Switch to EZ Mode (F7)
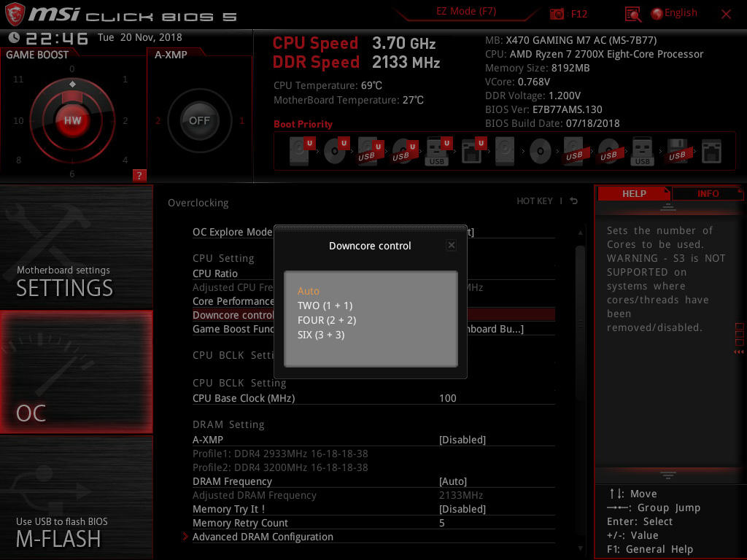Screen dimensions: 747x560 click(466, 12)
